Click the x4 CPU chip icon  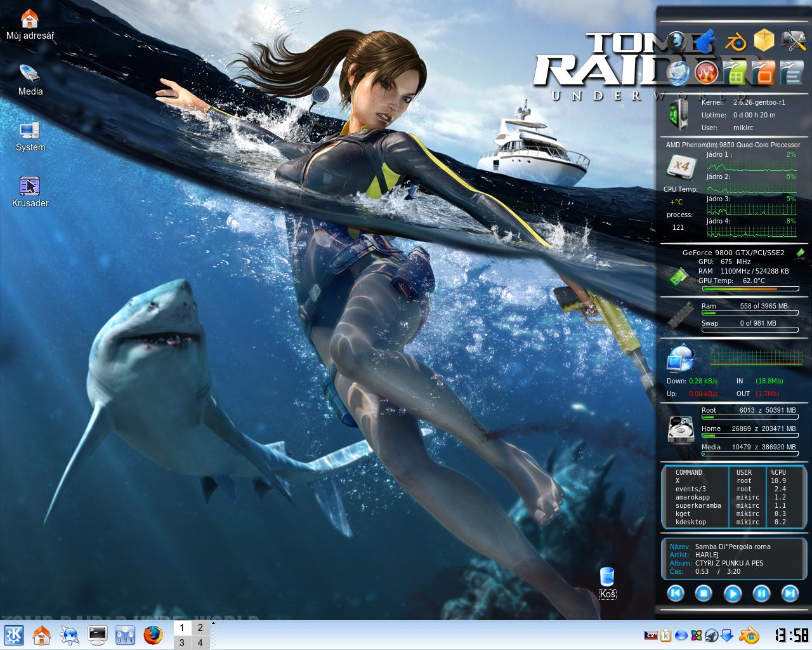pyautogui.click(x=681, y=166)
